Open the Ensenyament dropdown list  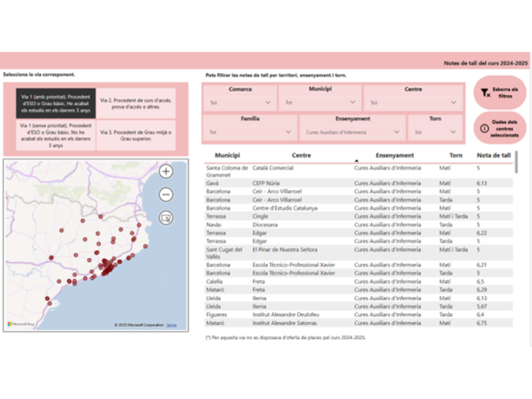pos(352,132)
